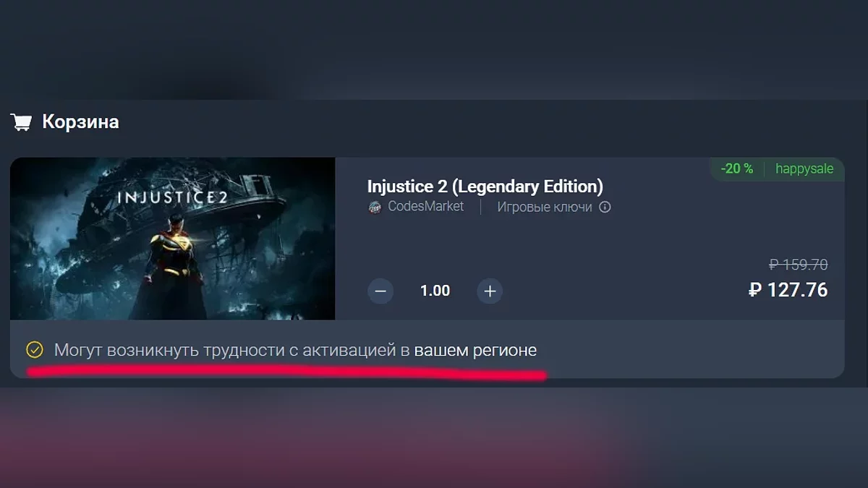Focus the quantity field showing 1.00

435,291
